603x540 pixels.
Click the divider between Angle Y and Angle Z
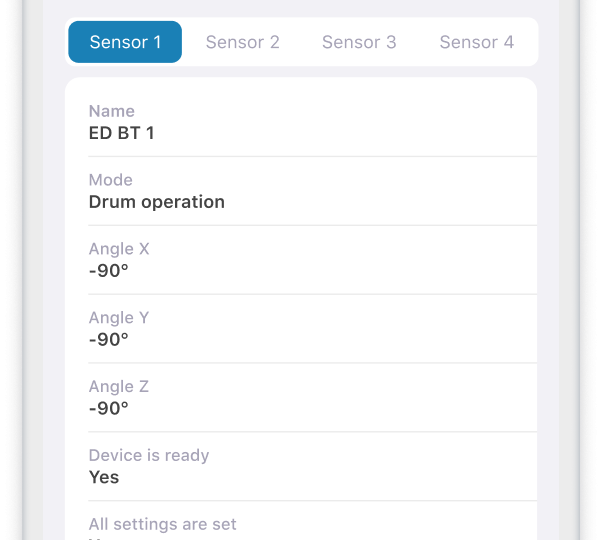click(x=312, y=363)
